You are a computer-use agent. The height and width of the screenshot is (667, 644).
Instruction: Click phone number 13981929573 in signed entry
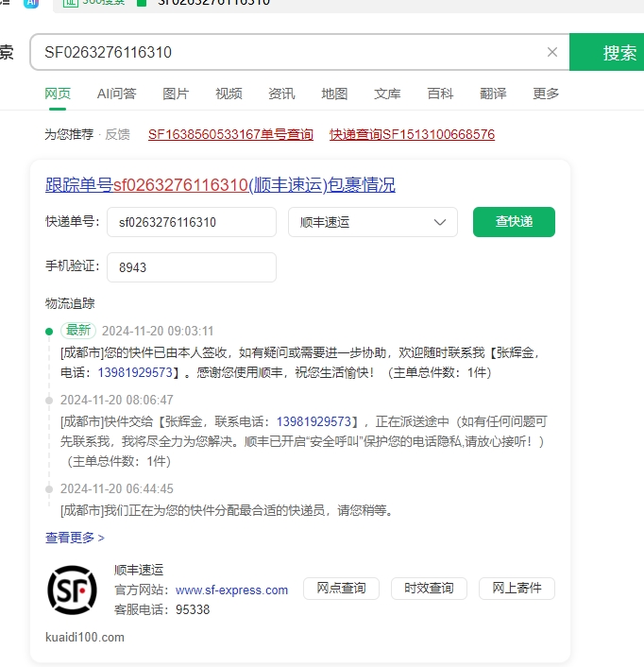[135, 372]
